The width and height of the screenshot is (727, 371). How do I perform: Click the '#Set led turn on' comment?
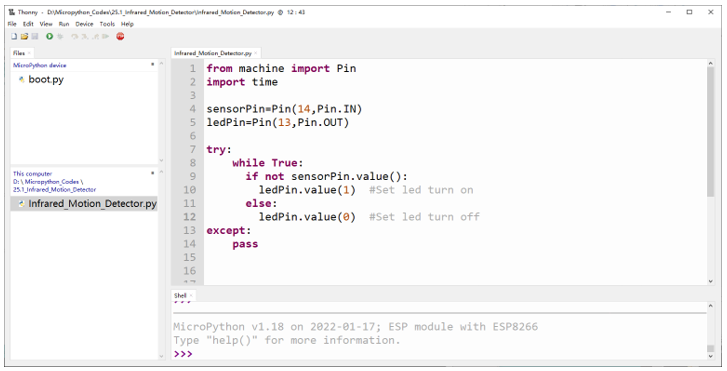pos(421,190)
